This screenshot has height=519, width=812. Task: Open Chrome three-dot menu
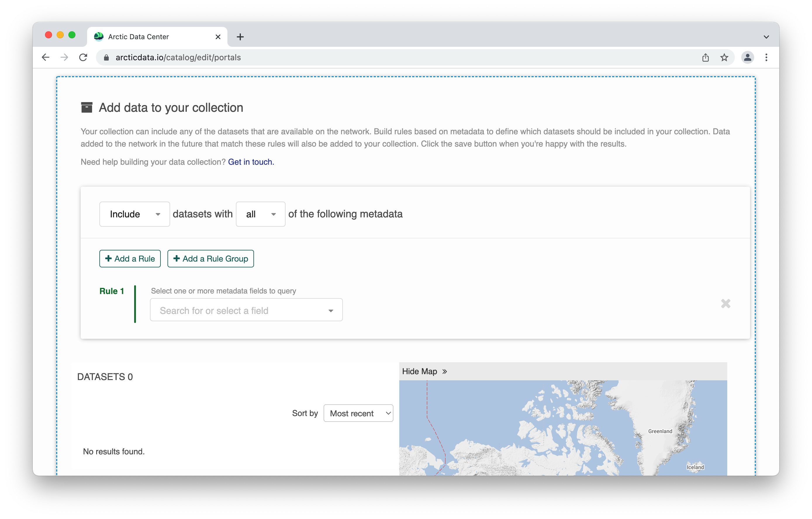pyautogui.click(x=766, y=57)
